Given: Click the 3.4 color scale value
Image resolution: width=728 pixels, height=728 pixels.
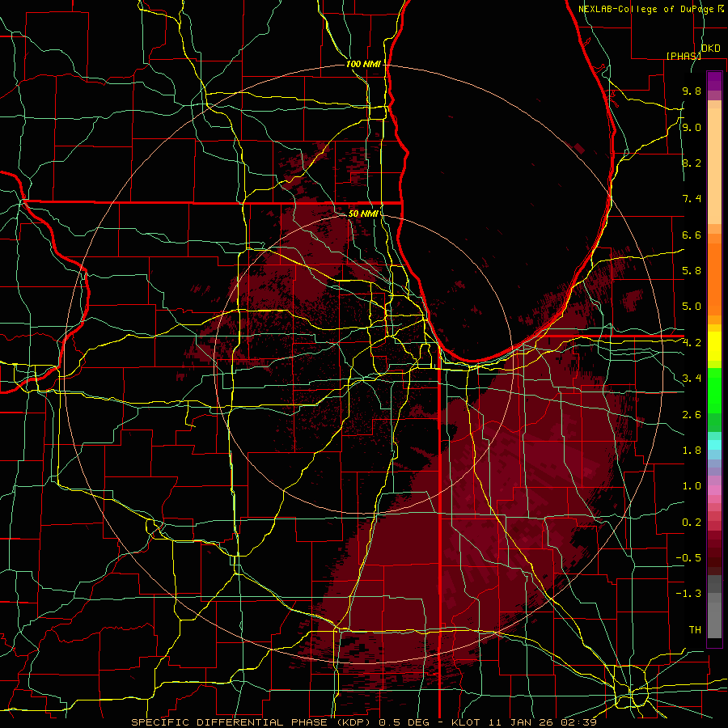Looking at the screenshot, I should (x=692, y=379).
